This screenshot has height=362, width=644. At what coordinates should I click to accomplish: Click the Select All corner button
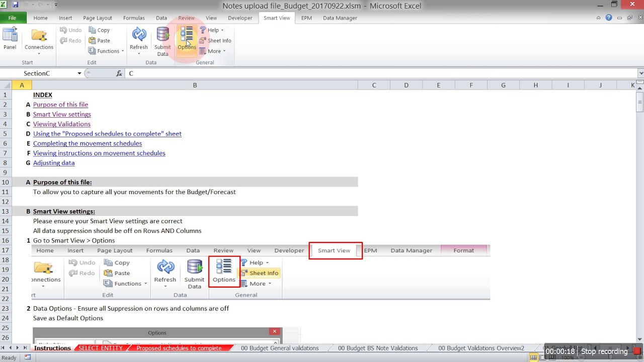[x=6, y=85]
